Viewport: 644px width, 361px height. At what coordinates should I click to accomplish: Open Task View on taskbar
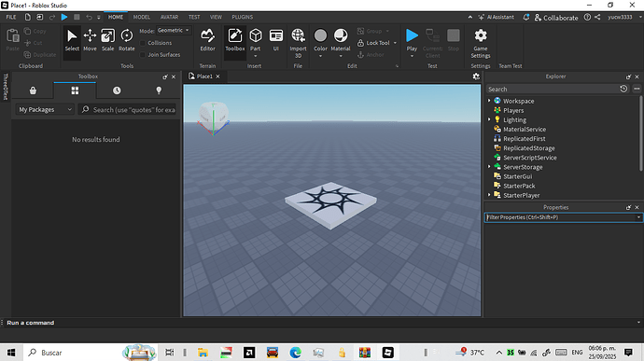169,353
